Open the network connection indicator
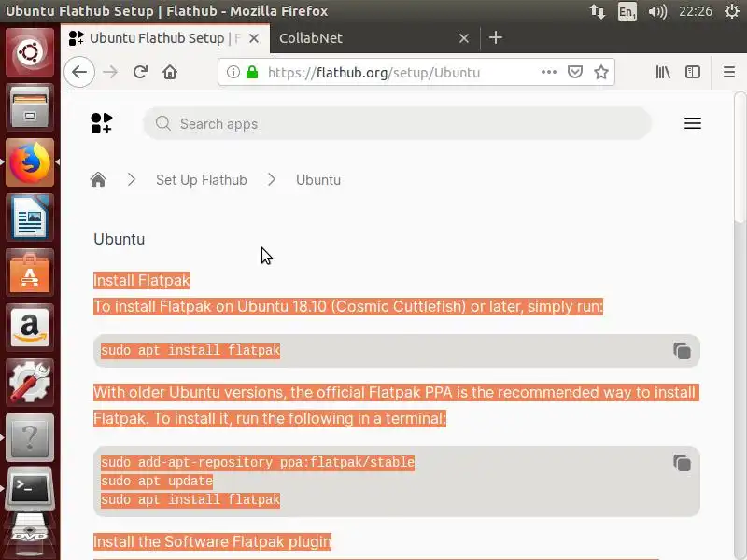 pyautogui.click(x=598, y=11)
